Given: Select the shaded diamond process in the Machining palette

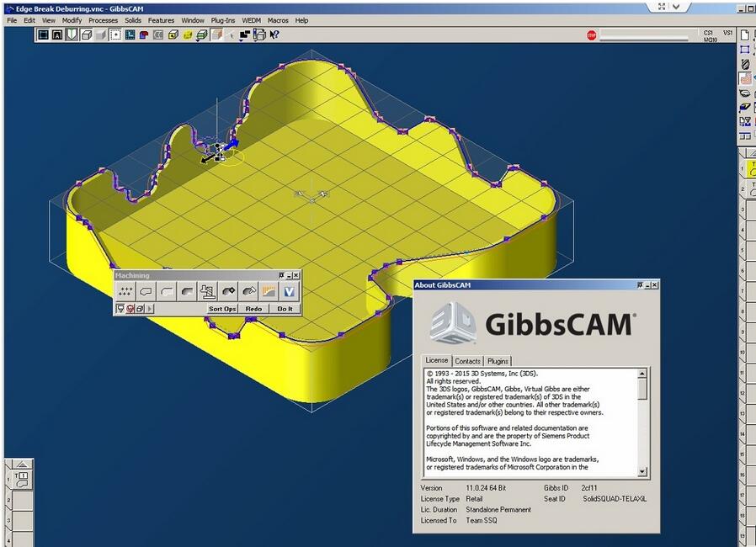Looking at the screenshot, I should 228,291.
